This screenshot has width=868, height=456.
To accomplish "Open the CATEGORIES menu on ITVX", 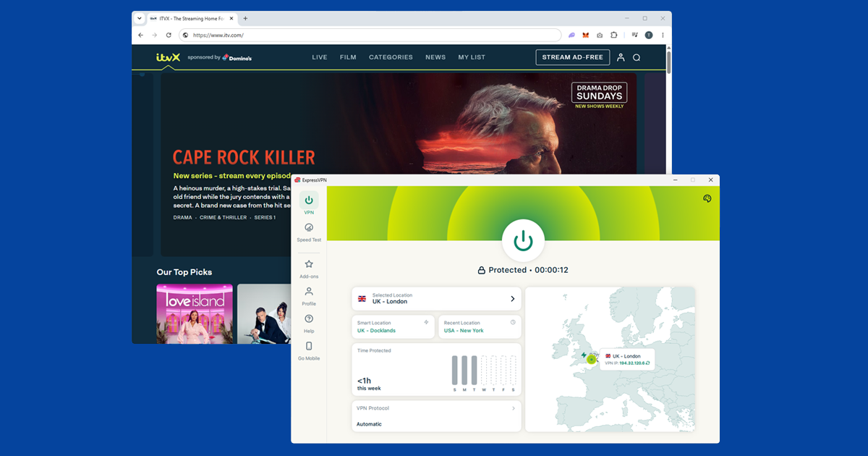I will (x=391, y=57).
